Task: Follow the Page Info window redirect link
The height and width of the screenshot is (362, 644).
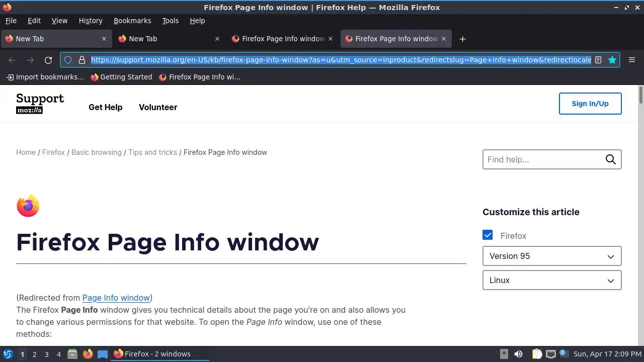Action: click(116, 298)
